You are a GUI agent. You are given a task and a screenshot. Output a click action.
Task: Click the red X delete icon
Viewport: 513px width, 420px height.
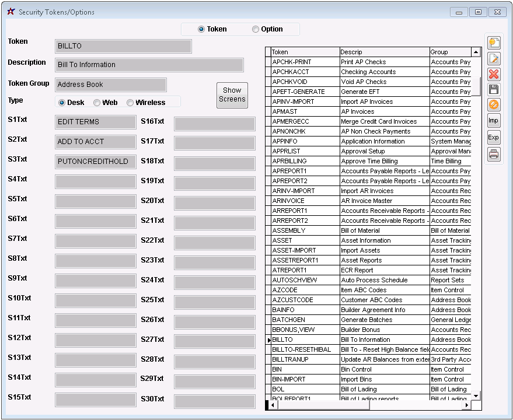click(x=494, y=74)
